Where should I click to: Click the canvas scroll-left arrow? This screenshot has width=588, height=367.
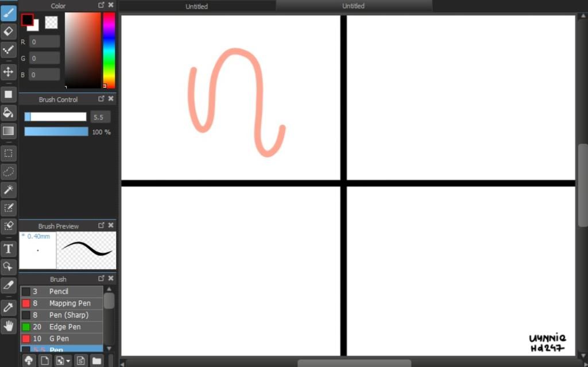(122, 363)
